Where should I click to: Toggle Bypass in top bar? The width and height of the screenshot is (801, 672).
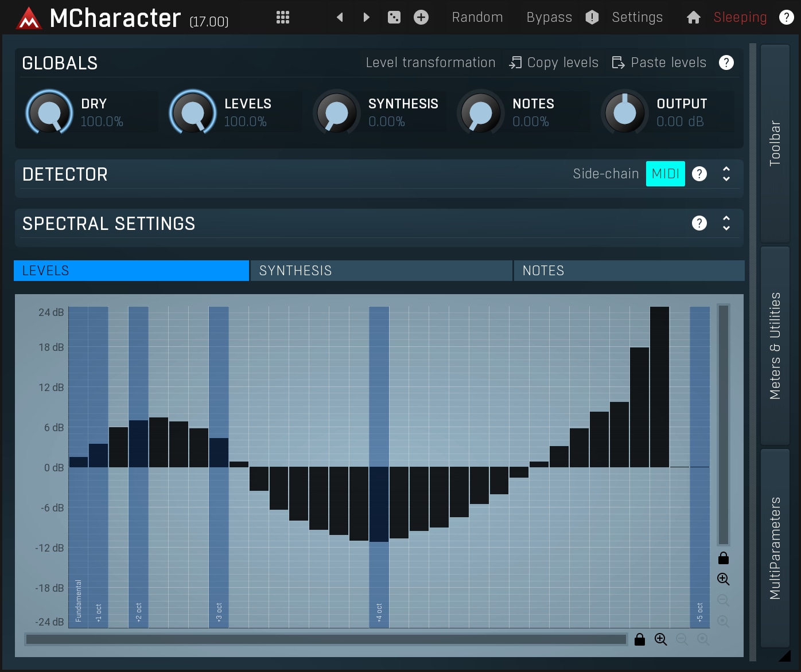pyautogui.click(x=549, y=17)
